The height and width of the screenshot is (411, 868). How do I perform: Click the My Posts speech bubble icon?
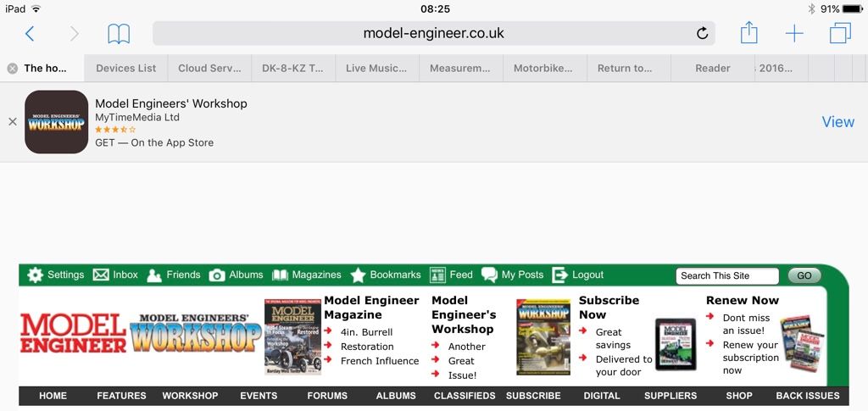coord(489,275)
